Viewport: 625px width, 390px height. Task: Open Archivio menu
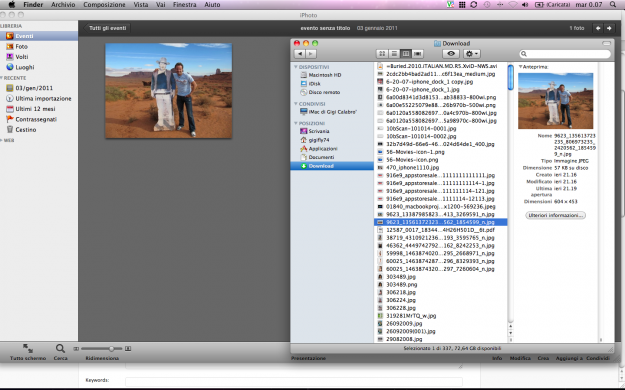(x=63, y=5)
